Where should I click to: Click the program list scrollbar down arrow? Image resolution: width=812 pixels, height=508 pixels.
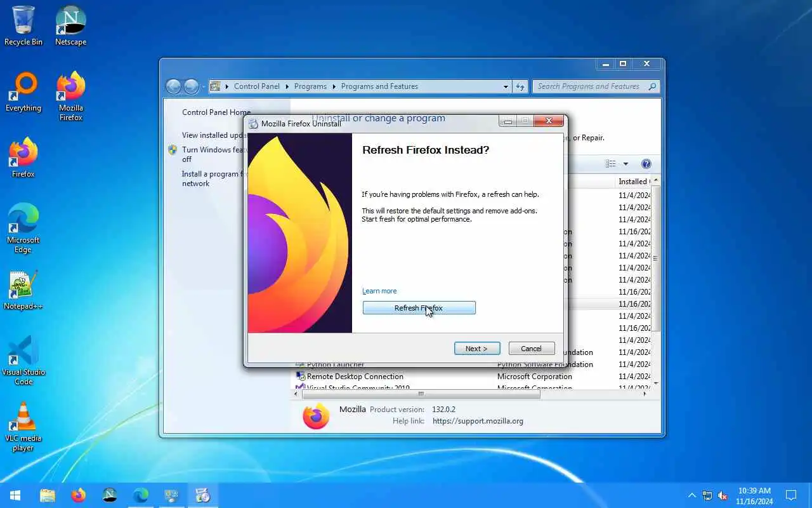coord(656,384)
